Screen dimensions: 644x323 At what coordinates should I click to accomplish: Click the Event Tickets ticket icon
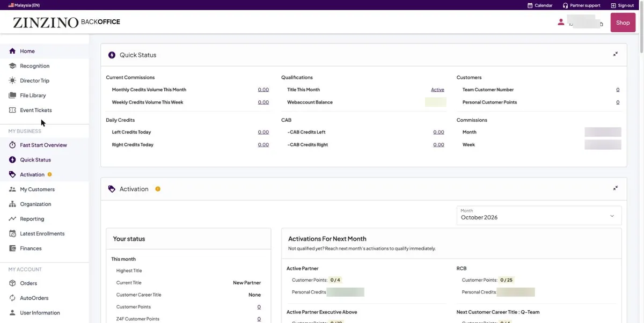(12, 110)
